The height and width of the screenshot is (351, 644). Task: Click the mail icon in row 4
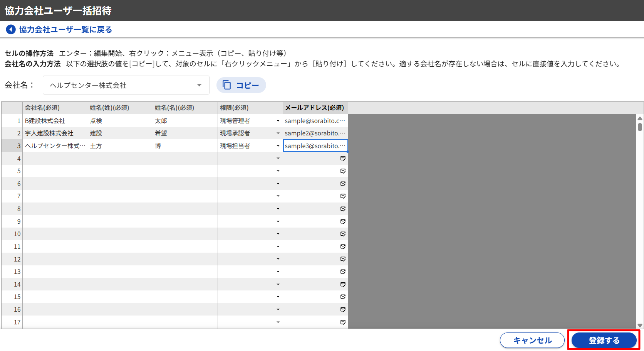pos(343,159)
